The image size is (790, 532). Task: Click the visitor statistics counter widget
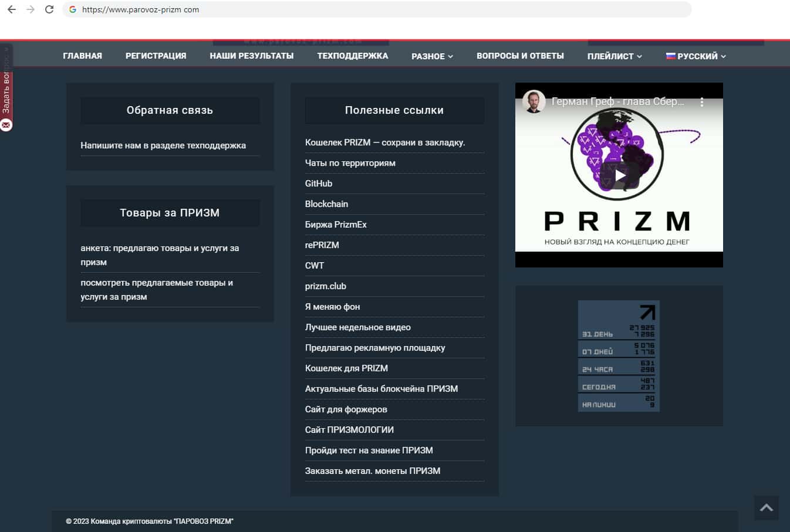click(x=619, y=356)
